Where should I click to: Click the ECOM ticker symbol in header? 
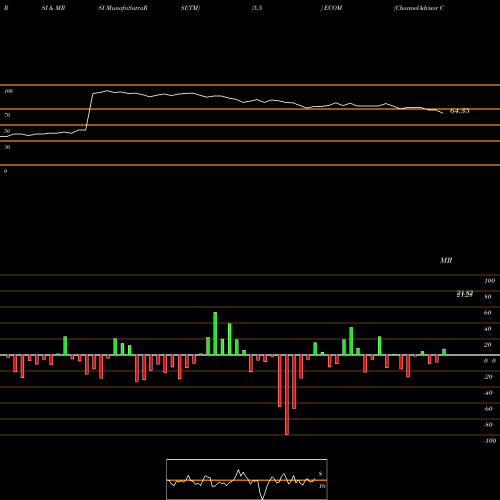[x=333, y=8]
